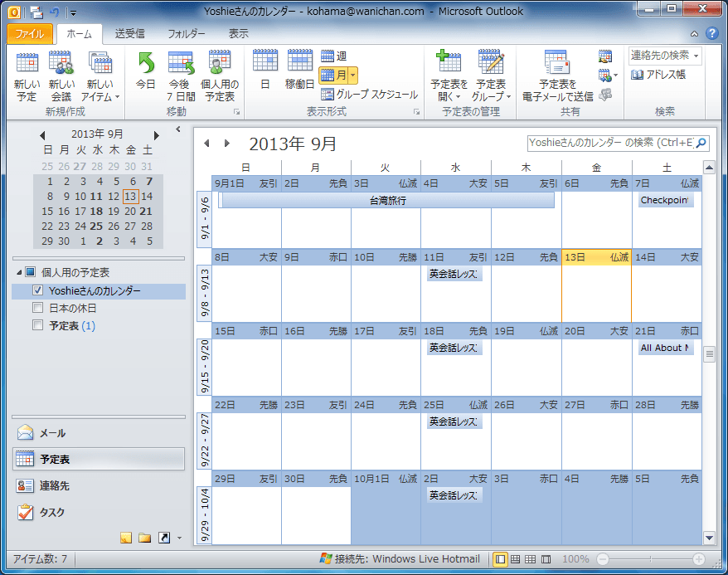
Task: Open navigation pane configure buttons arrow
Action: pos(179,538)
